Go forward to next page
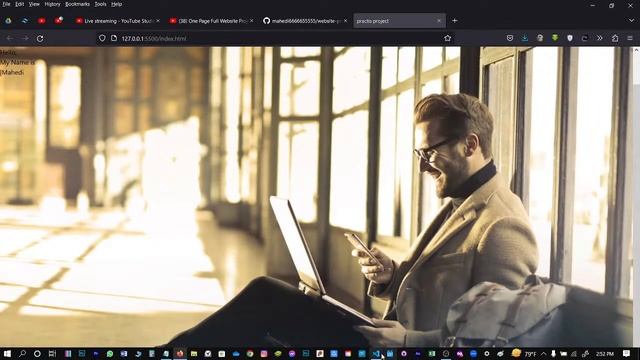 [x=25, y=38]
